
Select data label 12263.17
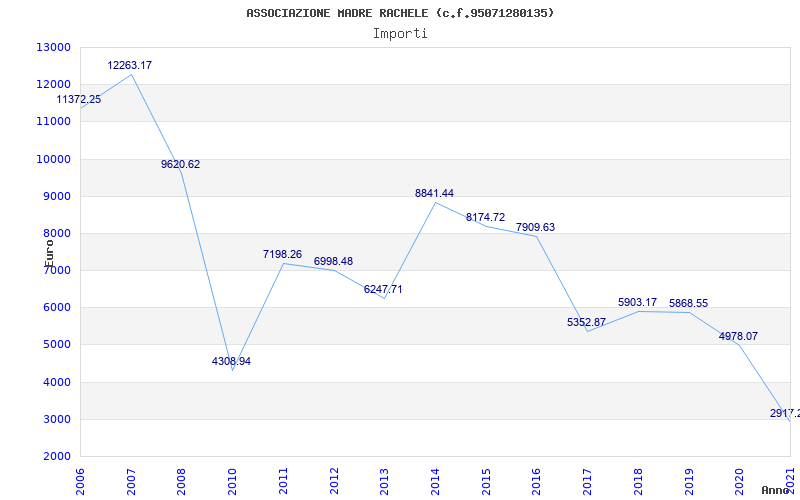[x=130, y=65]
